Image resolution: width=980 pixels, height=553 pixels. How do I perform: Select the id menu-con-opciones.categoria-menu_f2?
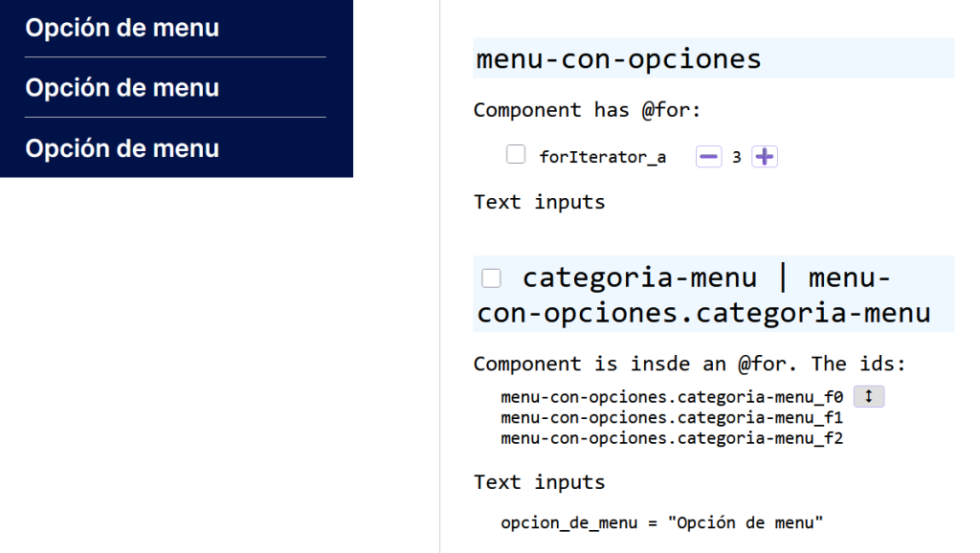point(671,438)
